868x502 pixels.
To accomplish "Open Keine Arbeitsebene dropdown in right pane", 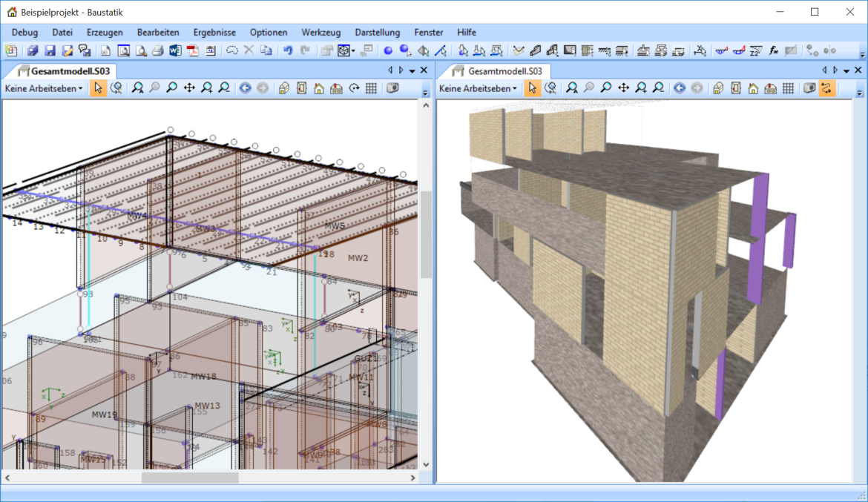I will tap(478, 88).
